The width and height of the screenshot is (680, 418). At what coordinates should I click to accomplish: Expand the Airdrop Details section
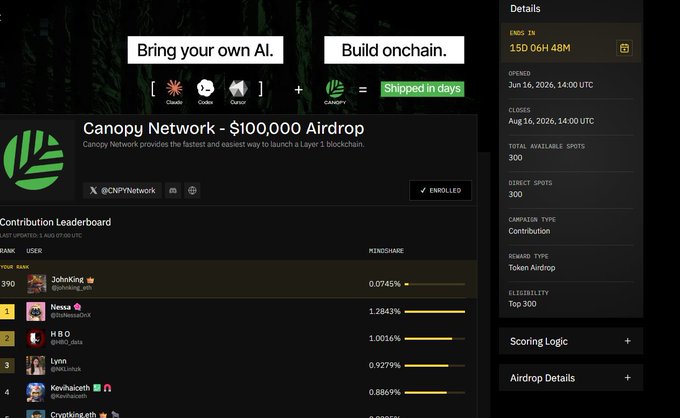tap(571, 378)
